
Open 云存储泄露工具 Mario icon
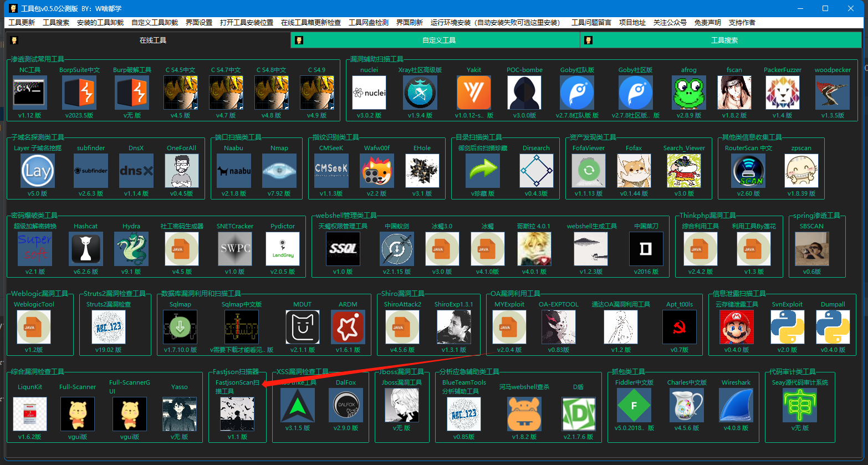click(x=737, y=327)
